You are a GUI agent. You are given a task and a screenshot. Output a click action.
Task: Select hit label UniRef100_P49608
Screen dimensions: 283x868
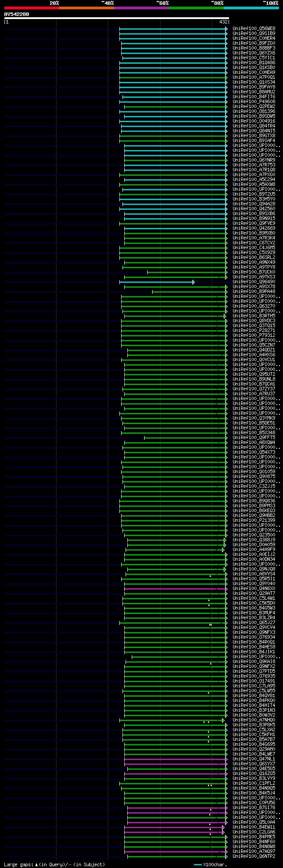[x=254, y=102]
